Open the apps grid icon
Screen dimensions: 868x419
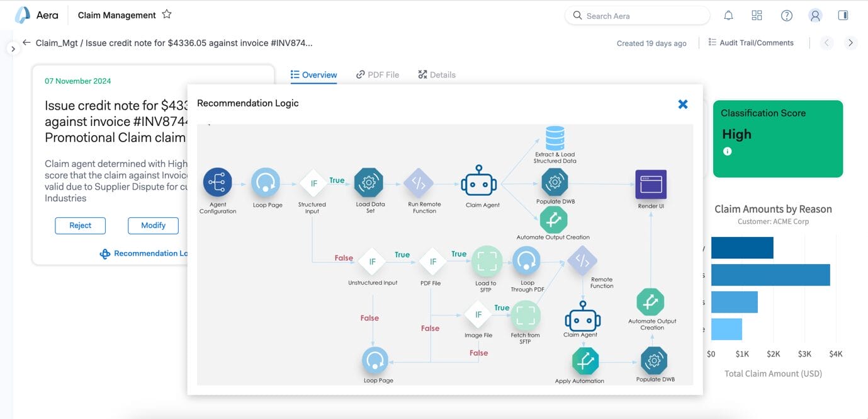tap(757, 16)
